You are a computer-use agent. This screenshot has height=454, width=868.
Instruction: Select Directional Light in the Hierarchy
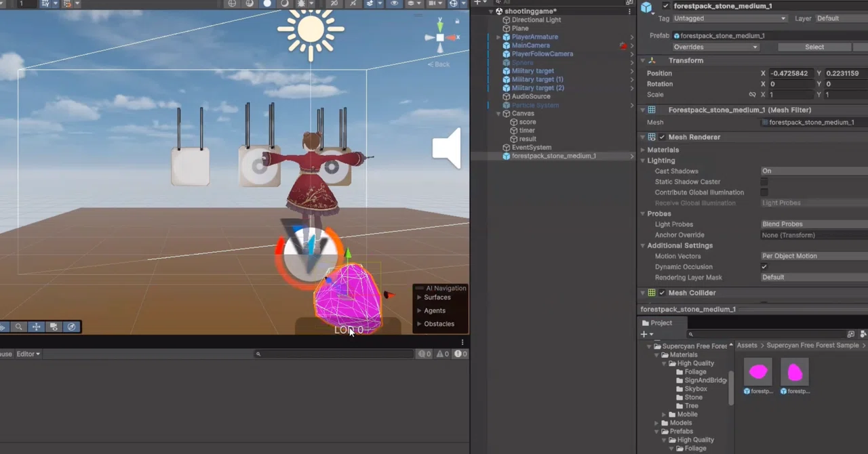pyautogui.click(x=536, y=20)
